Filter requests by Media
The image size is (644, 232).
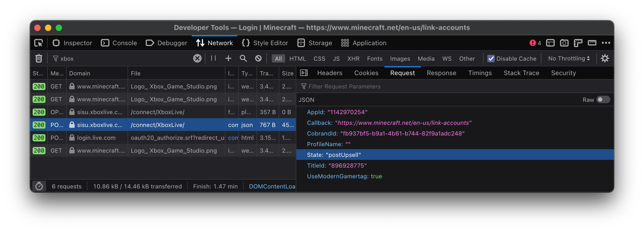tap(426, 58)
